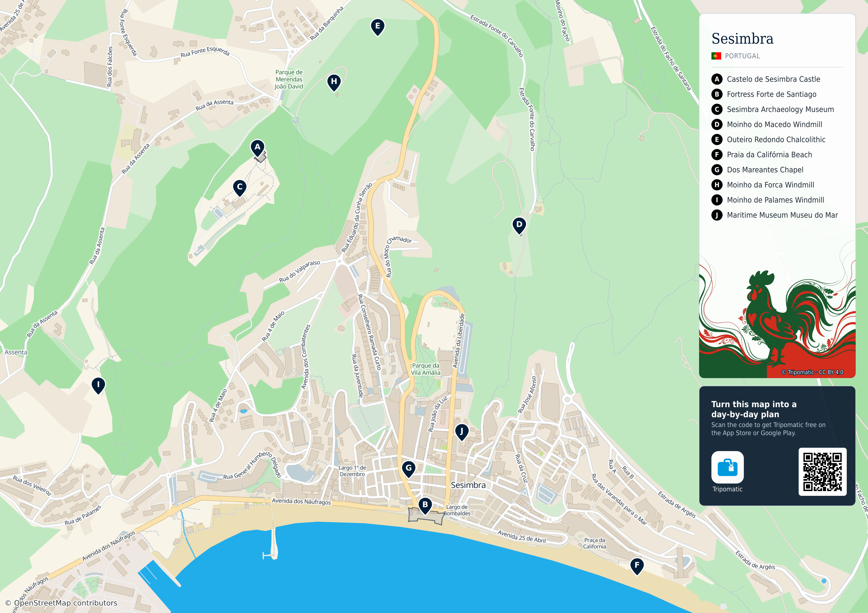Viewport: 868px width, 613px height.
Task: Click the Tripomatic suitcase app icon
Action: (727, 467)
